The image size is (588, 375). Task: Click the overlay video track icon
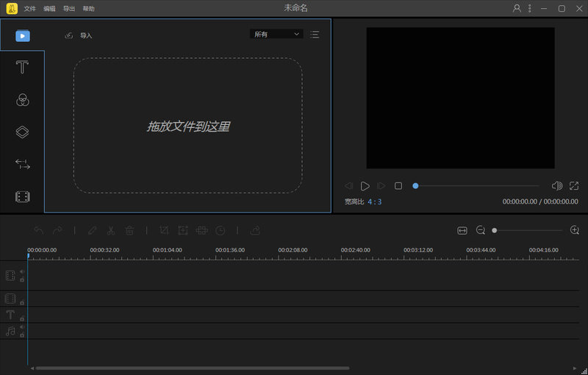(10, 299)
